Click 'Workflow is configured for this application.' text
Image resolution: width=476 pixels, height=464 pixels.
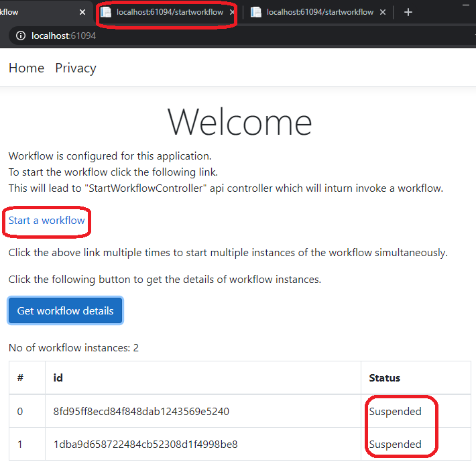click(x=110, y=156)
